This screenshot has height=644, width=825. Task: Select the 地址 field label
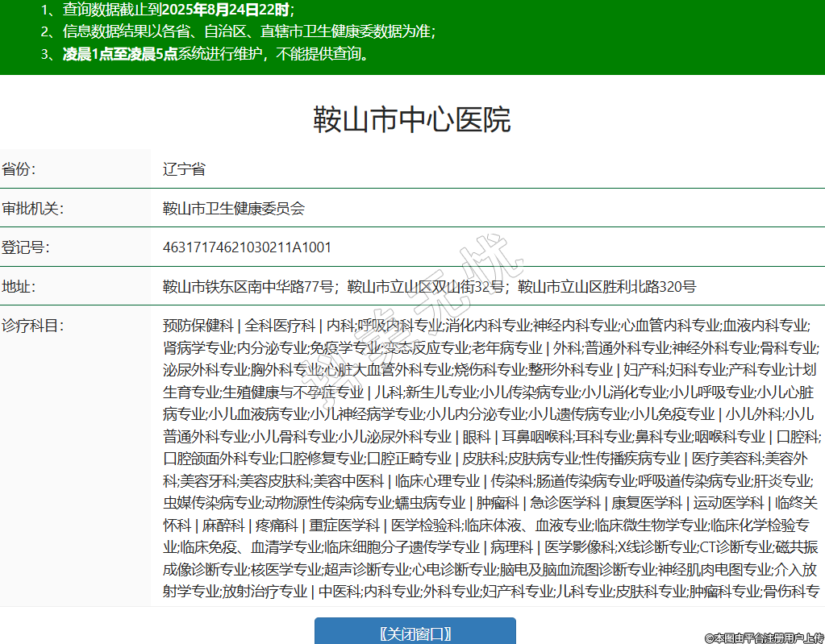19,286
